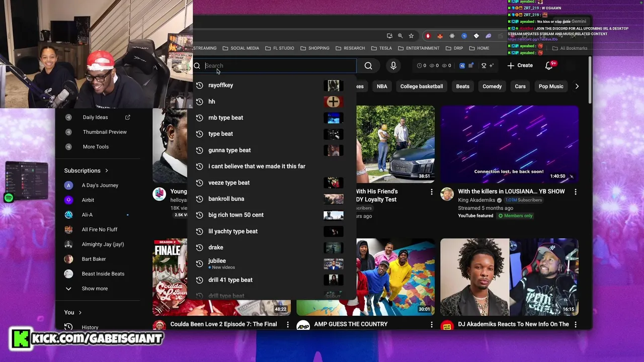Pick 'veeze type beat' from search history
The image size is (644, 362).
271,183
